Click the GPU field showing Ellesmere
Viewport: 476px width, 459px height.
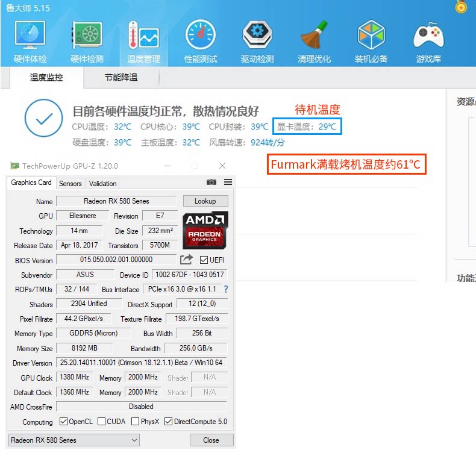coord(83,216)
